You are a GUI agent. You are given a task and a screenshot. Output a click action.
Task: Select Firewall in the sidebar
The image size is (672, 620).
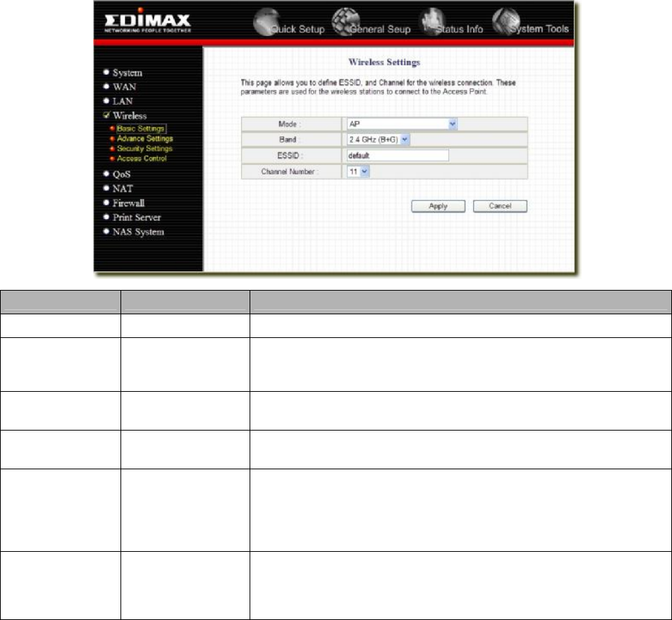pyautogui.click(x=128, y=203)
